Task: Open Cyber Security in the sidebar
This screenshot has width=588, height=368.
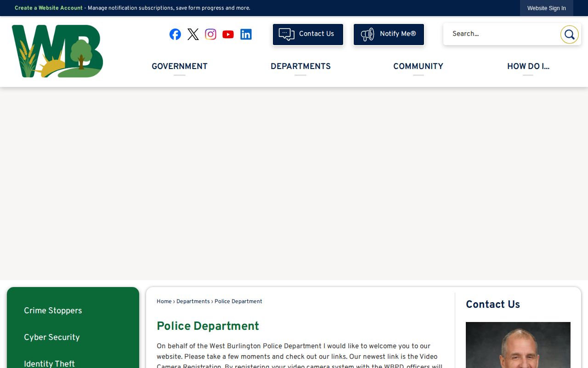Action: [x=52, y=338]
